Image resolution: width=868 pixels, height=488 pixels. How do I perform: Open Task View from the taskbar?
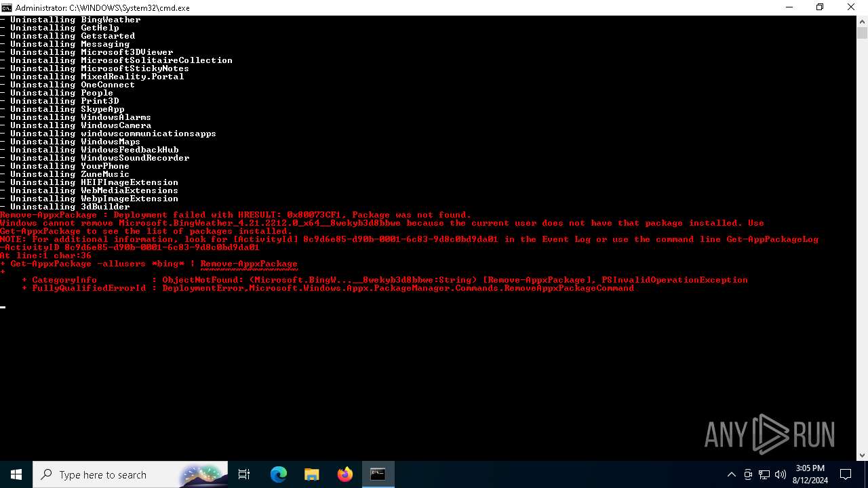244,474
